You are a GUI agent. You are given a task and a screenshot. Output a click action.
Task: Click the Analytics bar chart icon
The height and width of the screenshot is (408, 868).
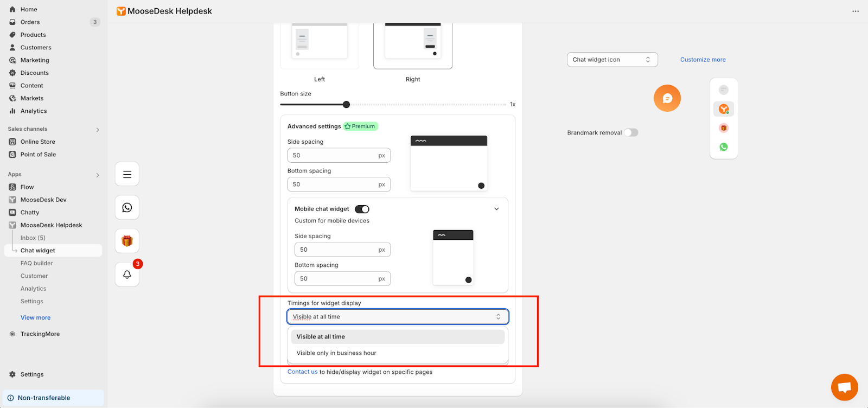(12, 111)
